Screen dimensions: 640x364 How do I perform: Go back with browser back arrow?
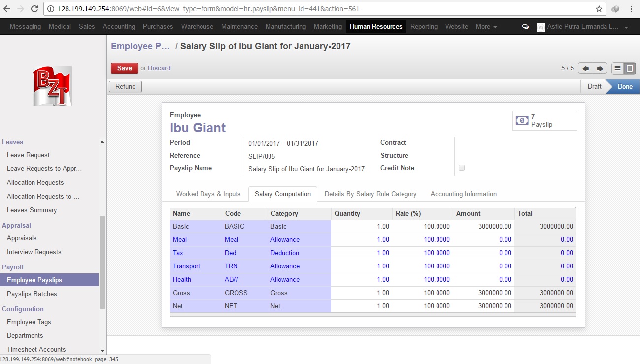coord(7,9)
